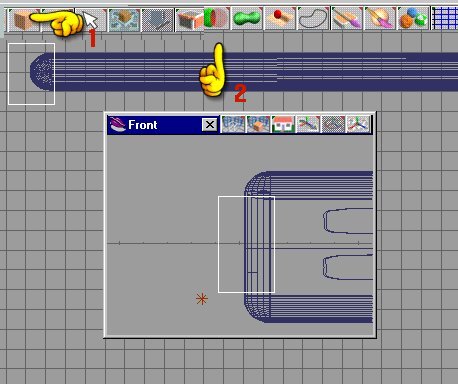Click the dimmed plane-and-pencil toolbar icon
The height and width of the screenshot is (384, 458).
[x=158, y=20]
